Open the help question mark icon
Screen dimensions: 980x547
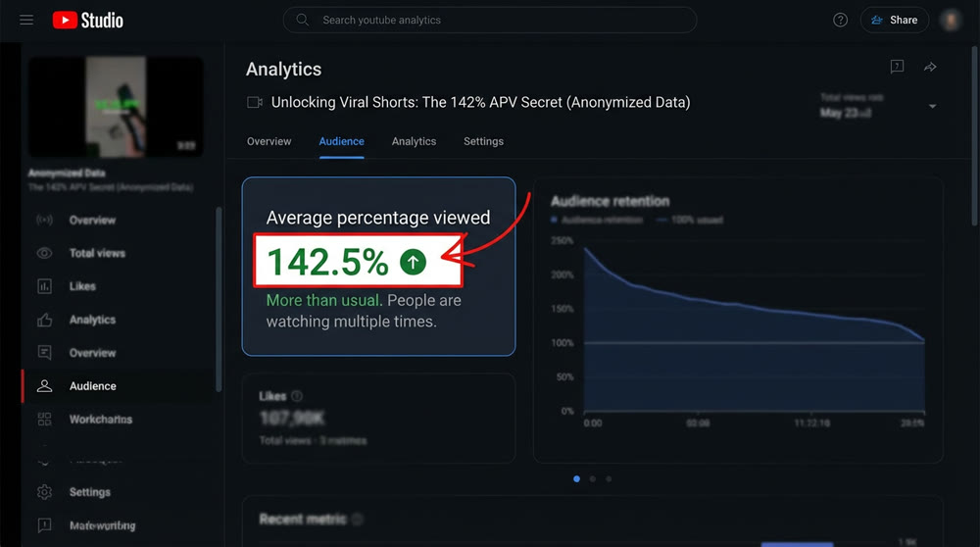click(x=840, y=20)
